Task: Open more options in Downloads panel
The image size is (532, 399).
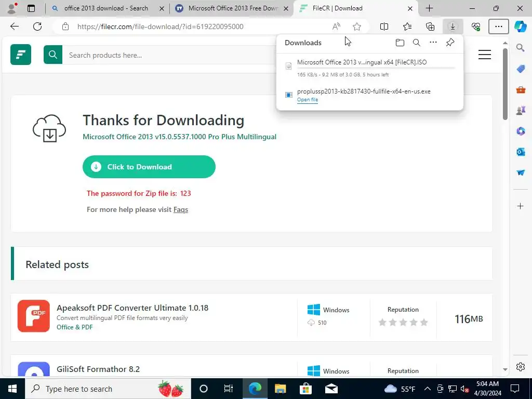Action: (433, 43)
